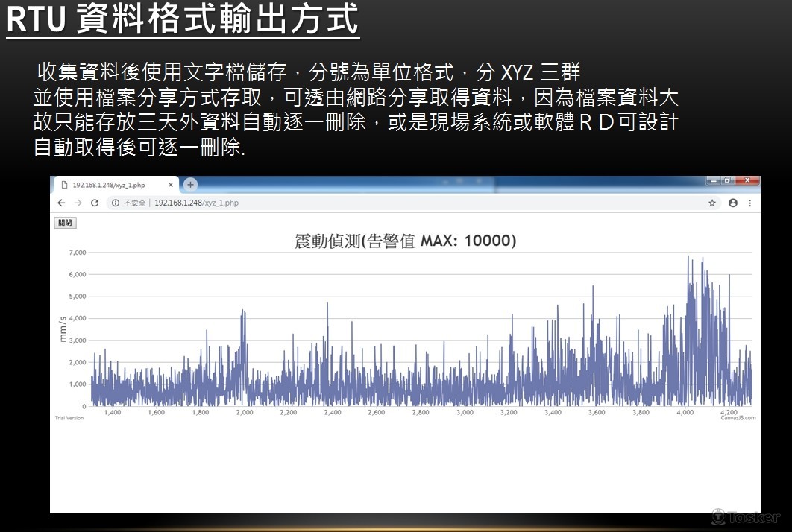Bookmark the page using the star icon

coord(714,202)
